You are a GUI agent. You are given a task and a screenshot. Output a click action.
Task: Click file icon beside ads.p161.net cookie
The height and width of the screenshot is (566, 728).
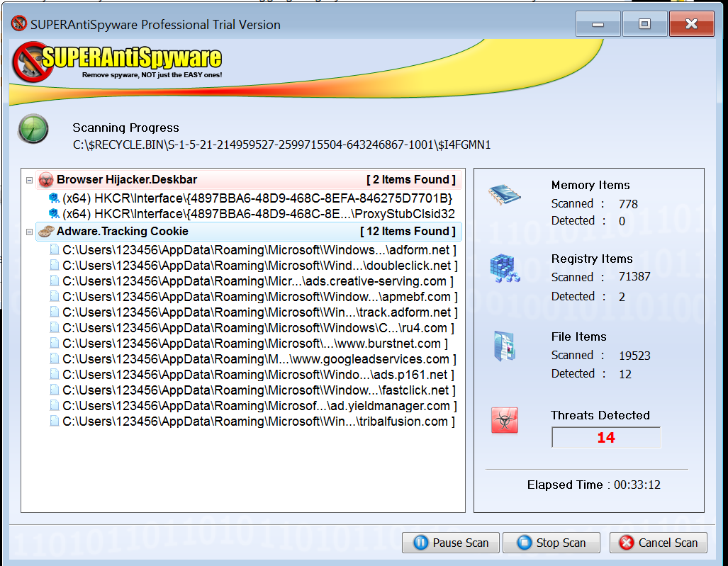tap(55, 375)
